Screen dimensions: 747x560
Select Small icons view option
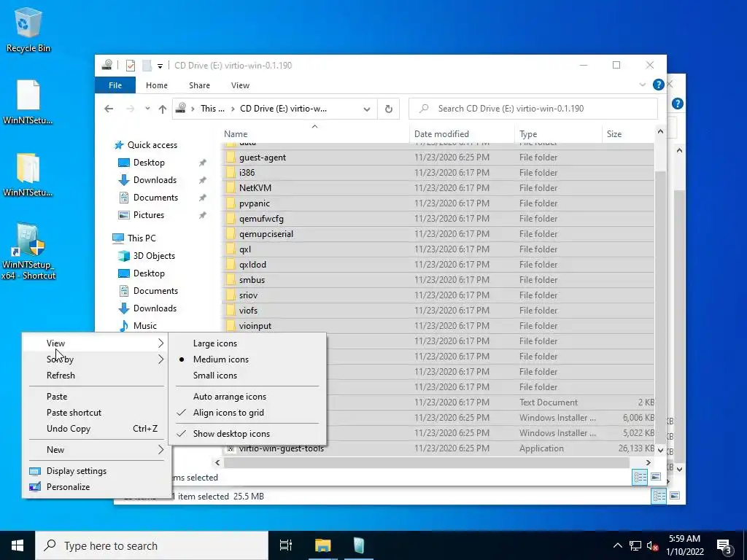click(247, 376)
